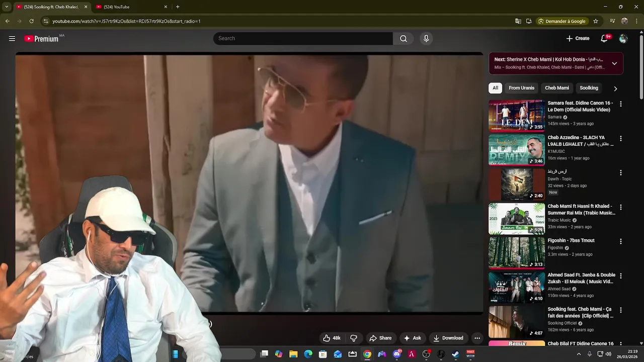Open Microsoft Edge in the taskbar
This screenshot has height=362, width=644.
(308, 354)
